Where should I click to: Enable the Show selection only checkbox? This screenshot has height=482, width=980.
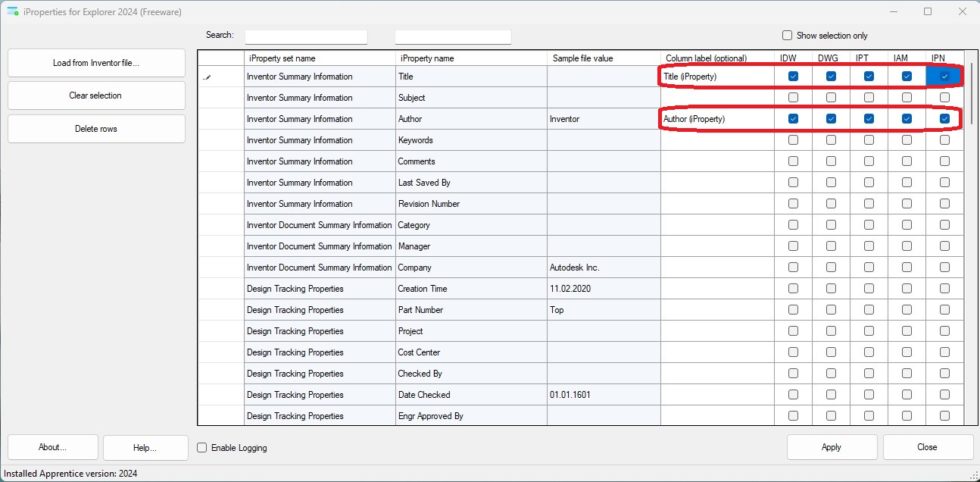click(x=787, y=36)
